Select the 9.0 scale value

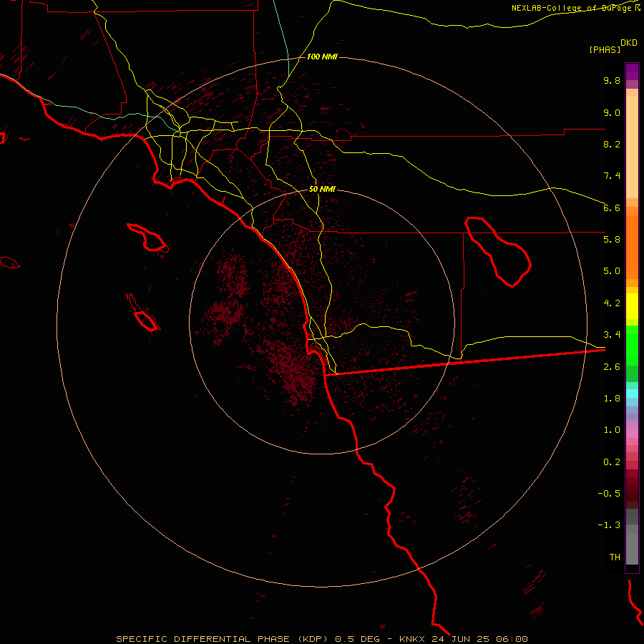(x=612, y=112)
